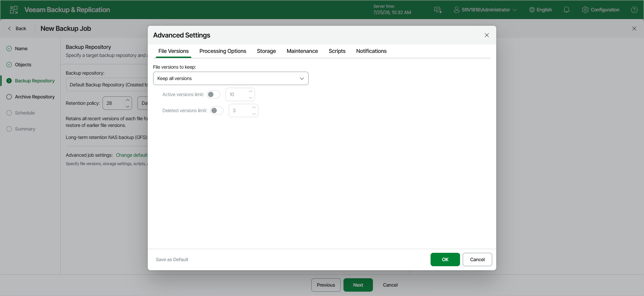
Task: Switch to the Storage tab
Action: click(266, 51)
